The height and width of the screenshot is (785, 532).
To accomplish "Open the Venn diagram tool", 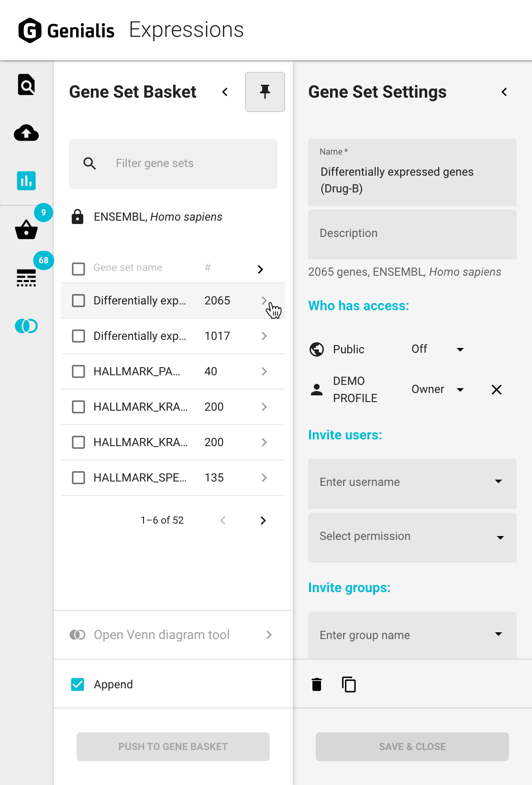I will (x=161, y=635).
